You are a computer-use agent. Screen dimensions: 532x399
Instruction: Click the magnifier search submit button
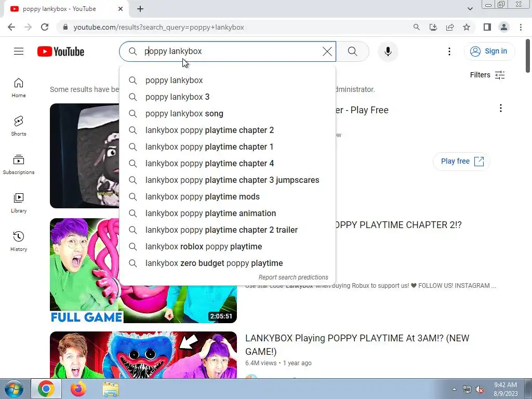[x=353, y=51]
